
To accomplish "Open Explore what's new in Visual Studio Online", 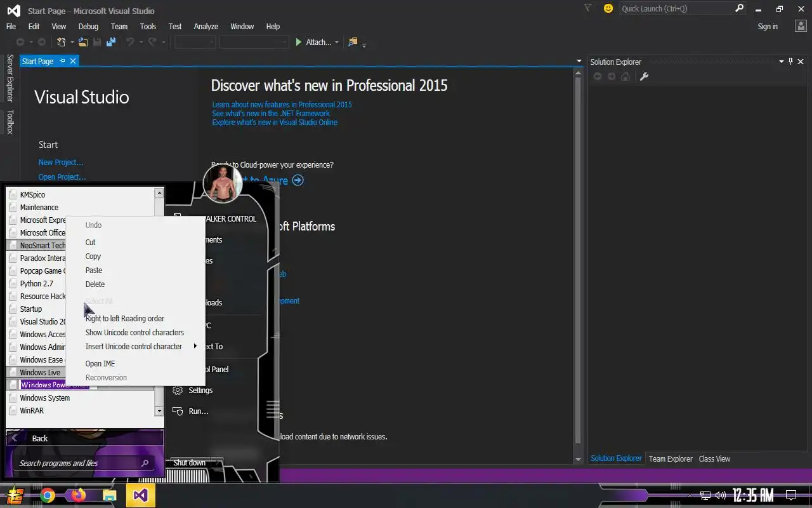I will coord(275,123).
